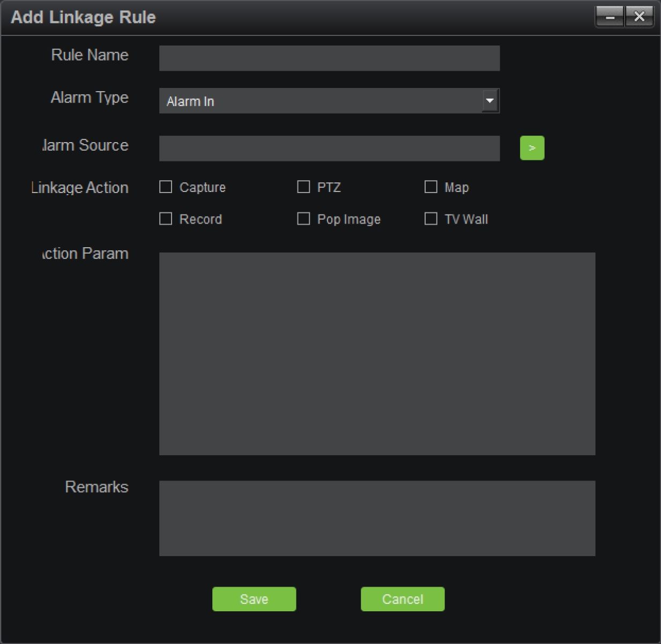Enable the Capture linkage action
Viewport: 661px width, 644px height.
(x=166, y=187)
